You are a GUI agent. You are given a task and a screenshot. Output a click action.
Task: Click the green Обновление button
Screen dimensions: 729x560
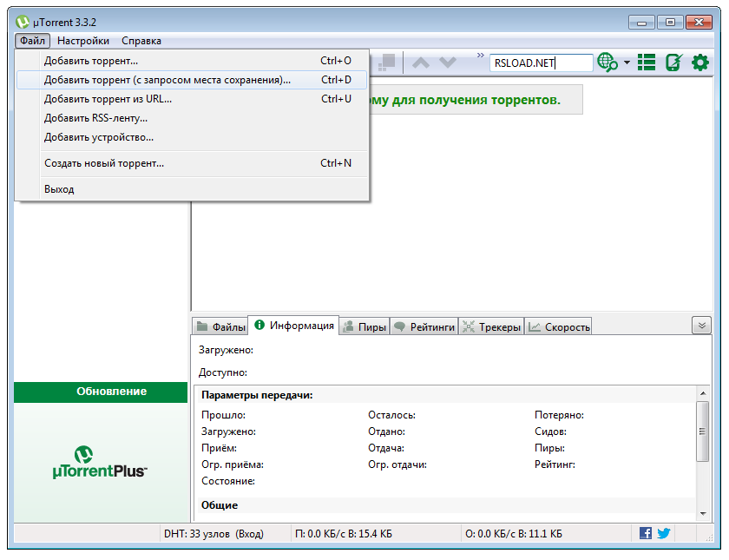[101, 392]
